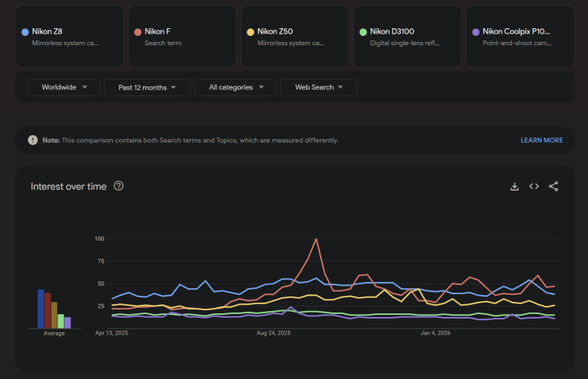Click the blue Nikon Z8 color dot

coord(25,32)
